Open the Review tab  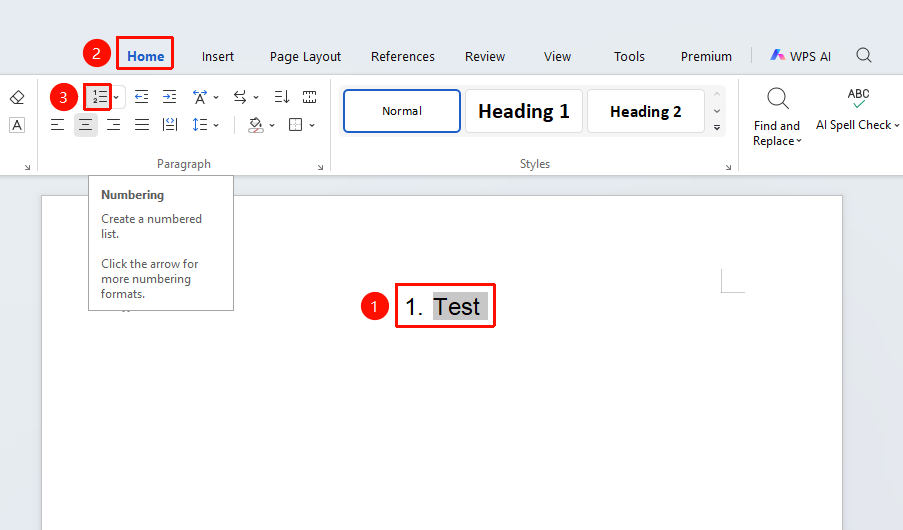tap(485, 56)
